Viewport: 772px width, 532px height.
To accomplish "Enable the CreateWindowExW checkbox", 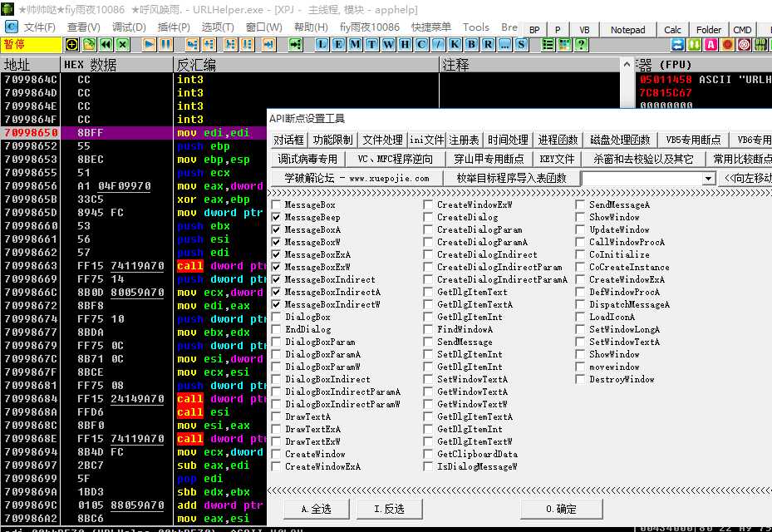I will pos(428,204).
